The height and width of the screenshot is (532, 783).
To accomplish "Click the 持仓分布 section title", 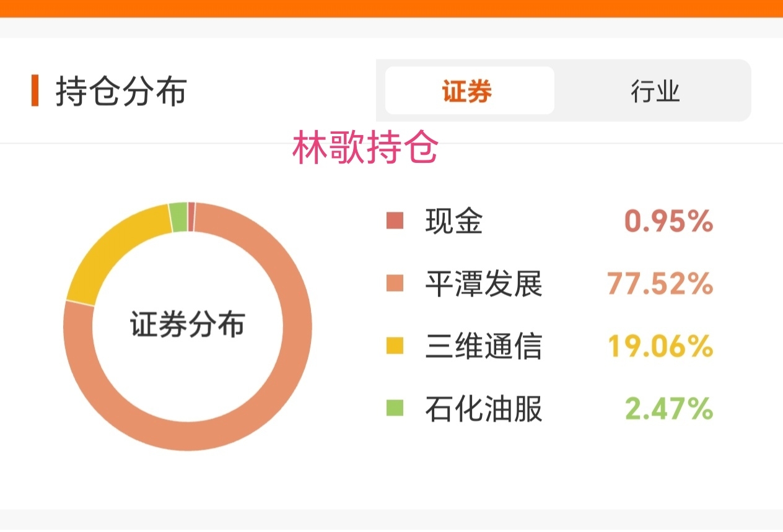I will tap(121, 91).
